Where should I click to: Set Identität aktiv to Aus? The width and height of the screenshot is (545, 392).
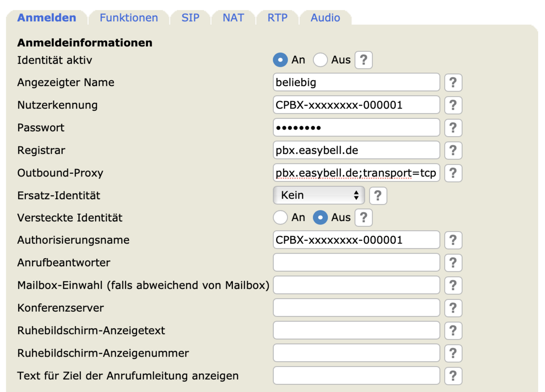coord(320,60)
